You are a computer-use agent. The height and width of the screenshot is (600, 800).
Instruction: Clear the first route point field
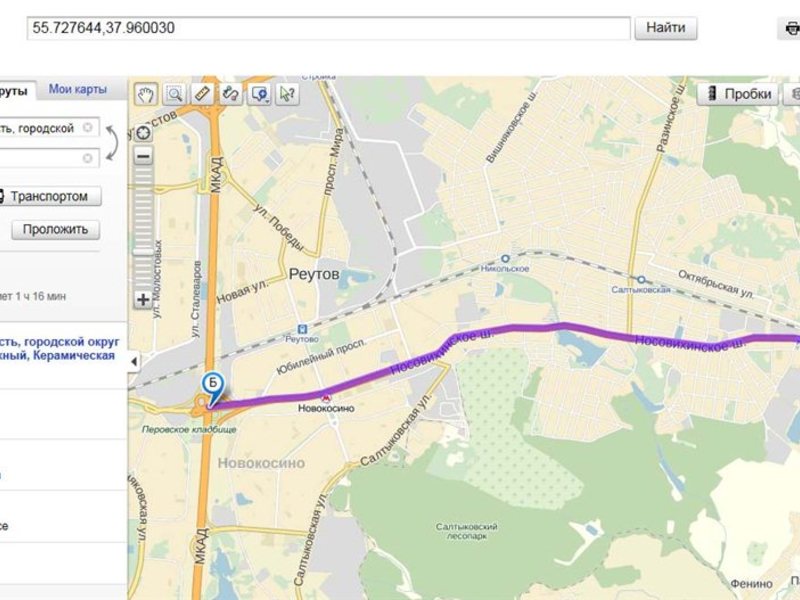click(x=88, y=127)
